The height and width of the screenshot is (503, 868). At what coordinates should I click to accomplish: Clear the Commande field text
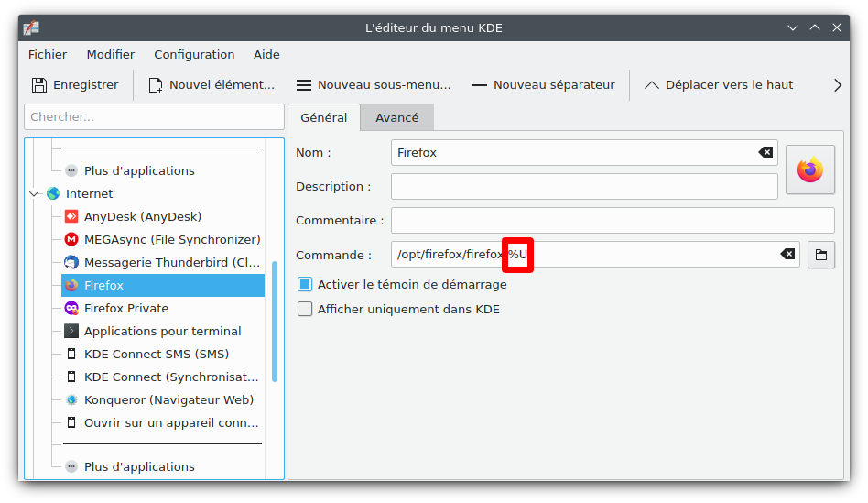(x=787, y=255)
